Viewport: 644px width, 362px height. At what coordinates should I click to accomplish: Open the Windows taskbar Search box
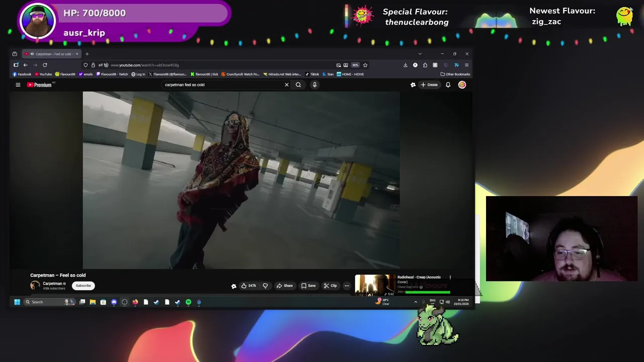point(50,302)
